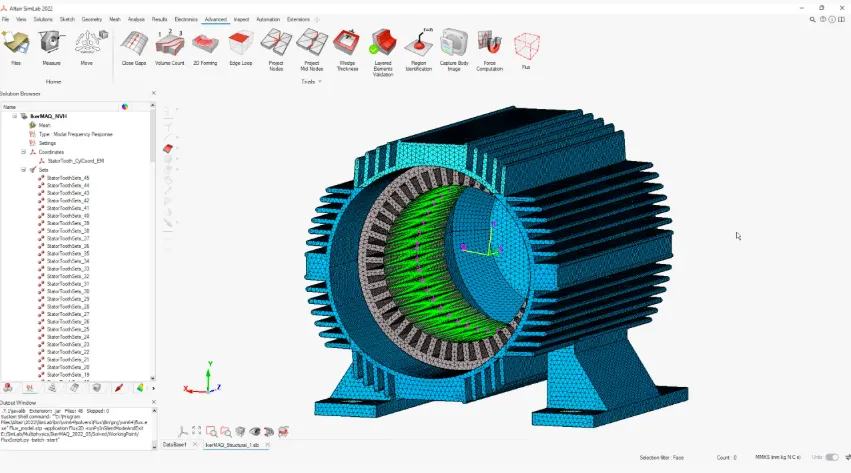The height and width of the screenshot is (473, 851).
Task: Expand the Tools group dropdown arrow
Action: point(320,82)
